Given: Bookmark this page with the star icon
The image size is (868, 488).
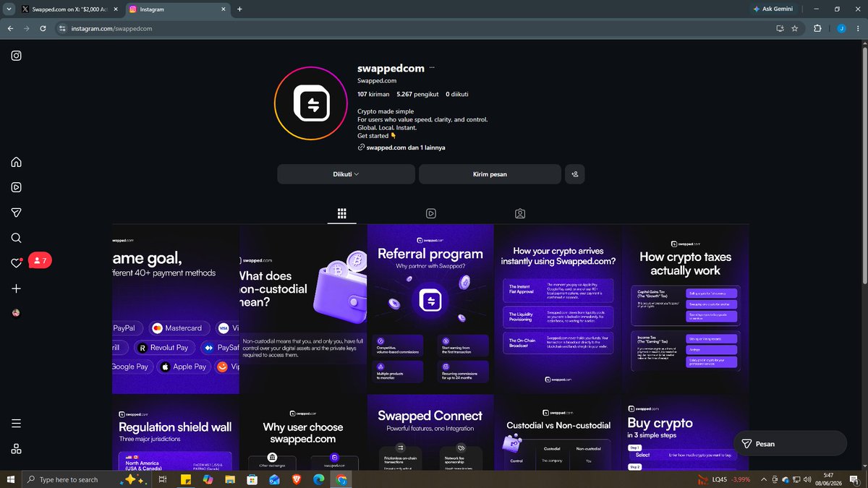Looking at the screenshot, I should pyautogui.click(x=795, y=28).
